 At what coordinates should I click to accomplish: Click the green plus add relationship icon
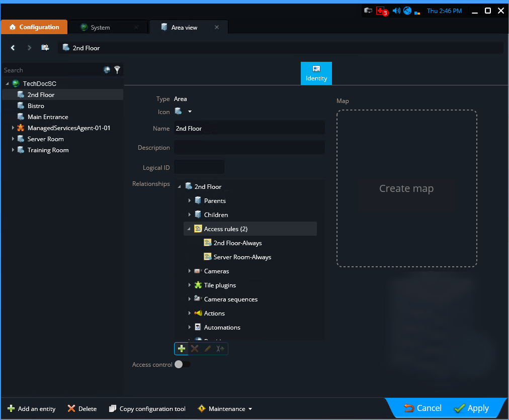[182, 349]
